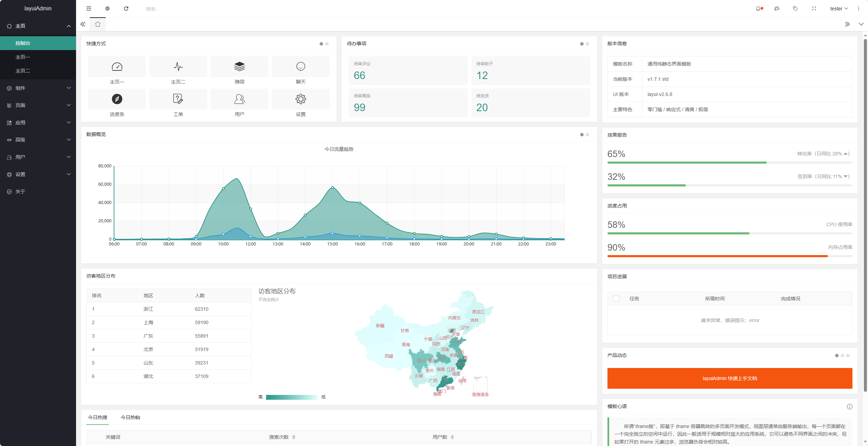The height and width of the screenshot is (446, 868).
Task: Click the map legend gradient bar
Action: (x=292, y=397)
